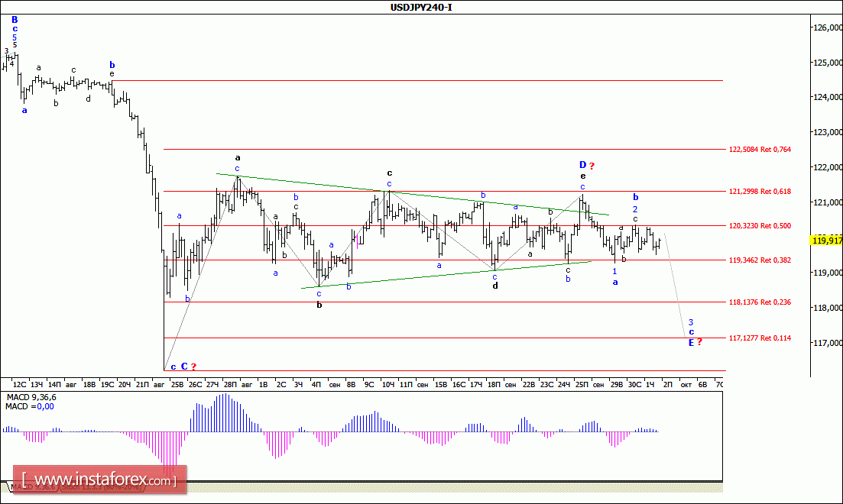Click the 122,000 price axis value
Viewport: 843px width, 504px height.
coord(828,167)
